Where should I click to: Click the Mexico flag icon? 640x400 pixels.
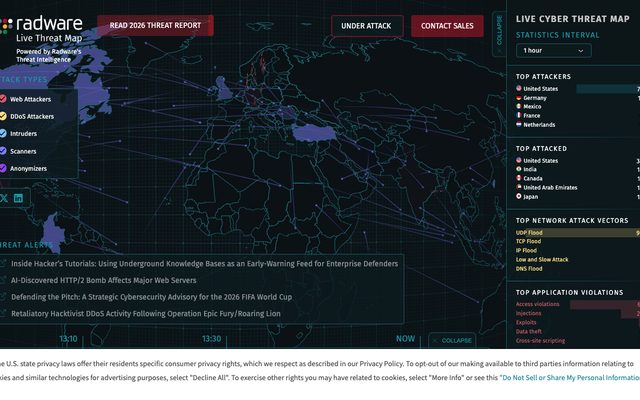(x=519, y=106)
